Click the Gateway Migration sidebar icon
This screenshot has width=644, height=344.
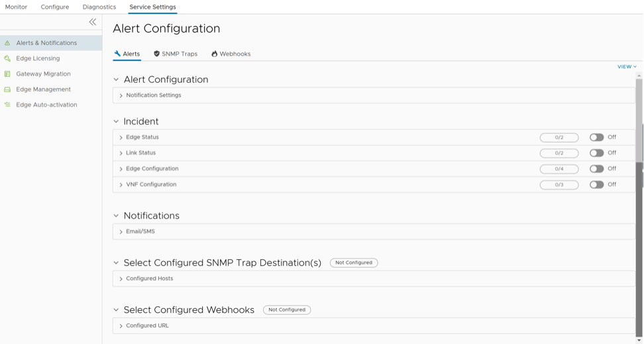[x=7, y=74]
